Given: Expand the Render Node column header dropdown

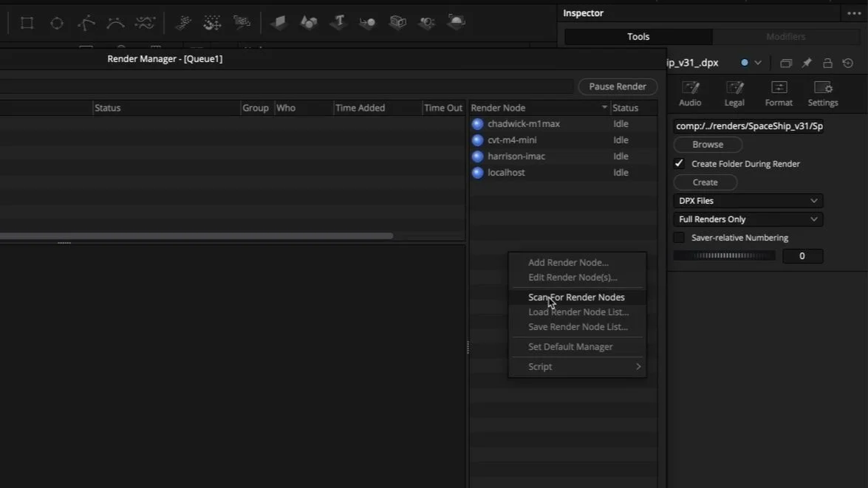Looking at the screenshot, I should pyautogui.click(x=604, y=107).
